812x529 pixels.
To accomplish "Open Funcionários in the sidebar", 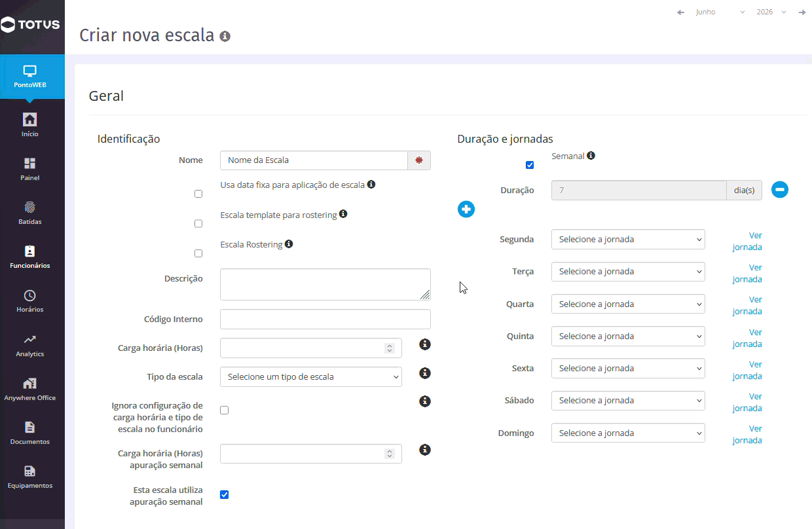I will pyautogui.click(x=30, y=256).
